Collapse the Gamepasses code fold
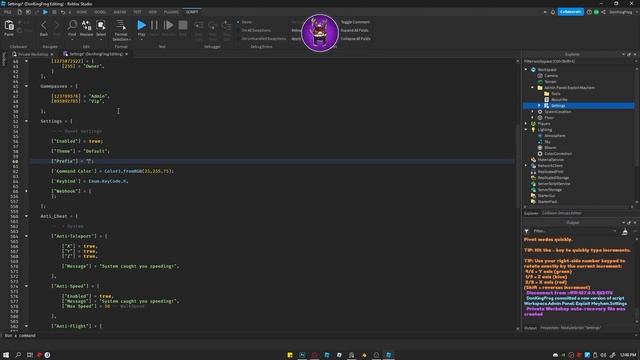640x360 pixels. tap(27, 86)
